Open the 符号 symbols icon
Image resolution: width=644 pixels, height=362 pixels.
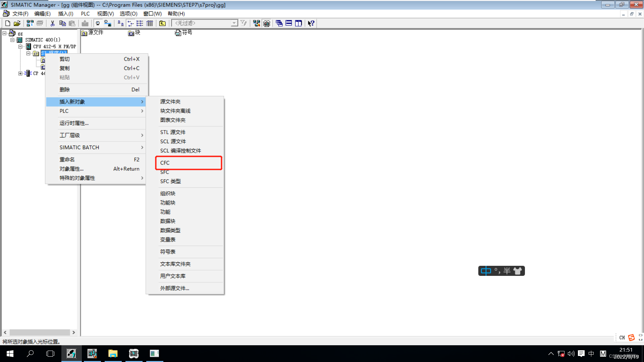(x=178, y=33)
